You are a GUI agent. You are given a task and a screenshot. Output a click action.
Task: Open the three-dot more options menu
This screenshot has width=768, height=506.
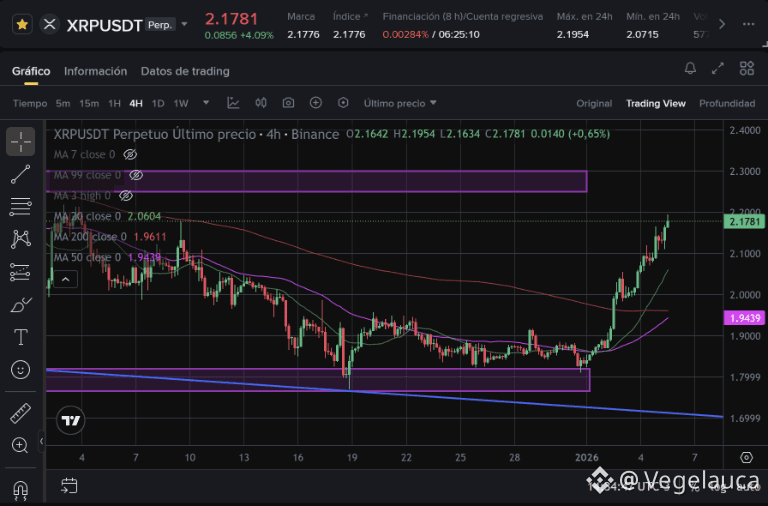(748, 24)
